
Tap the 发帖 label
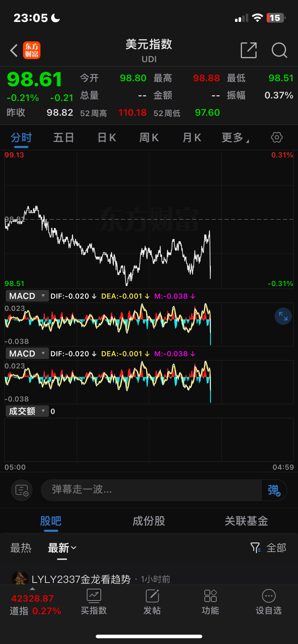(x=152, y=610)
